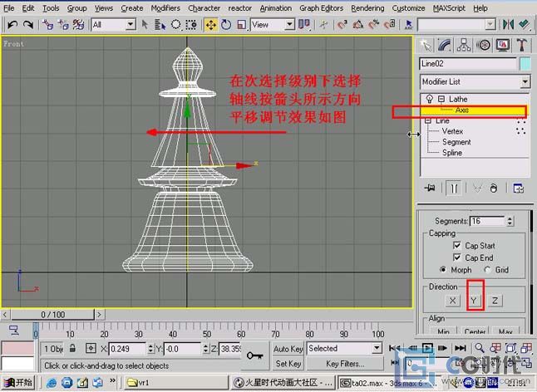
Task: Activate the Select and Scale tool
Action: tap(241, 25)
